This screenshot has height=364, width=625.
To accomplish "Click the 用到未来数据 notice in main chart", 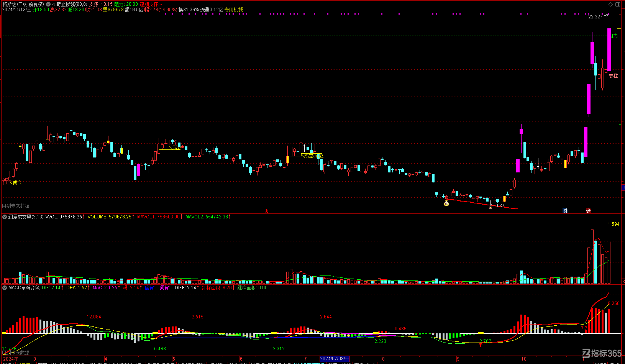I will [x=16, y=206].
